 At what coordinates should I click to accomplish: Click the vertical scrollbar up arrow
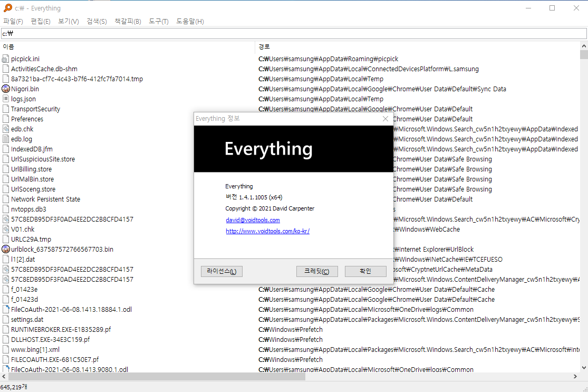pos(584,46)
